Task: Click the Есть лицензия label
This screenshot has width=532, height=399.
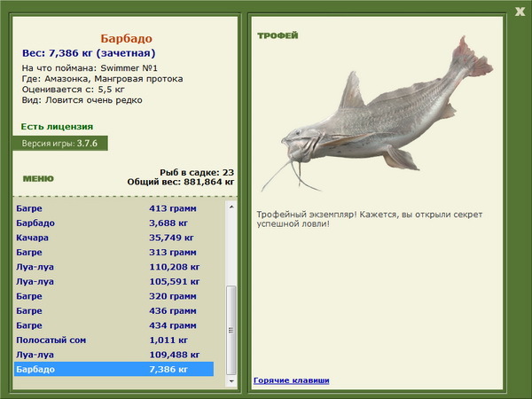Action: point(57,127)
